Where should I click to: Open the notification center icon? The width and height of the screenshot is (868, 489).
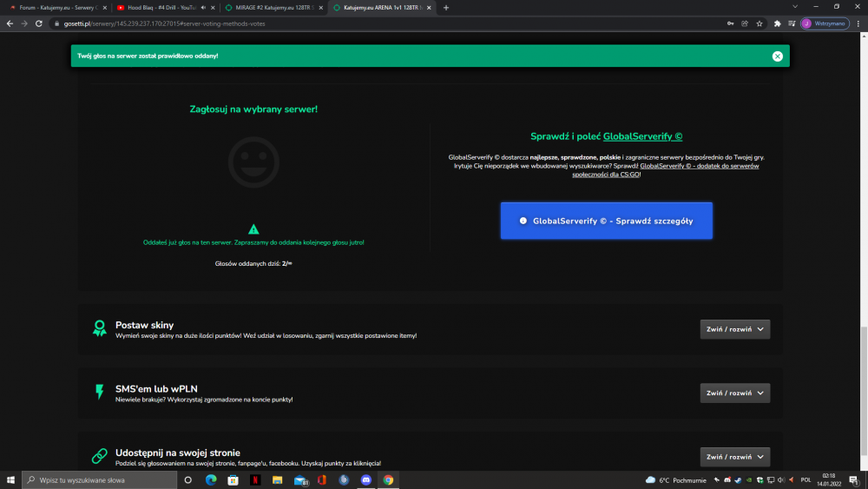point(854,480)
